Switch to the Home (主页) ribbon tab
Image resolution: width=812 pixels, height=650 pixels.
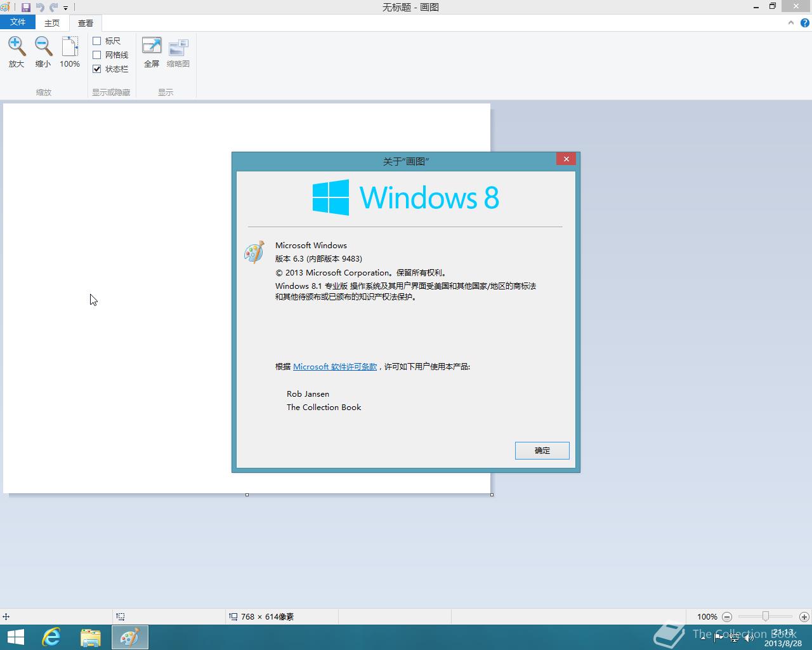[52, 23]
